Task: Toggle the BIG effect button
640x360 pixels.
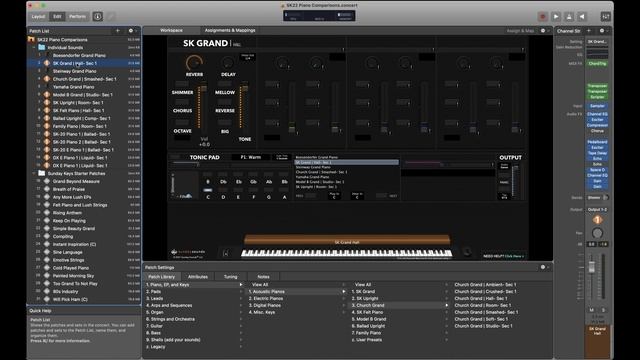Action: pos(224,122)
